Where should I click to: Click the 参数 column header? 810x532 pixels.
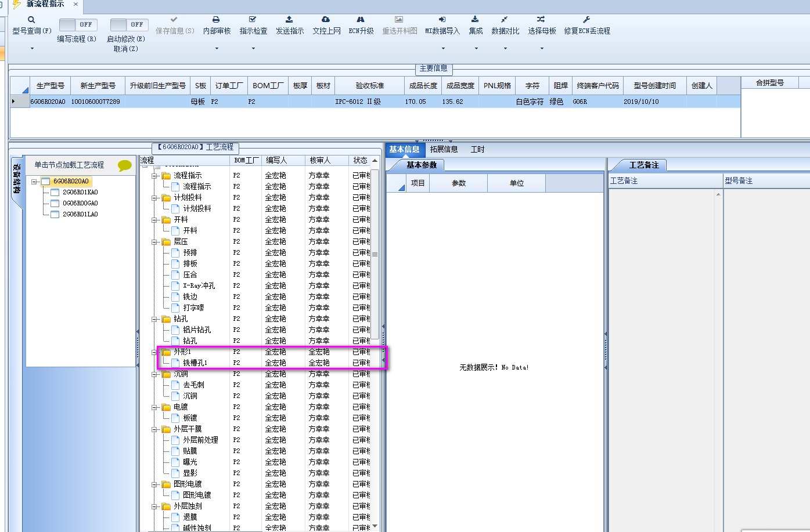[x=459, y=183]
